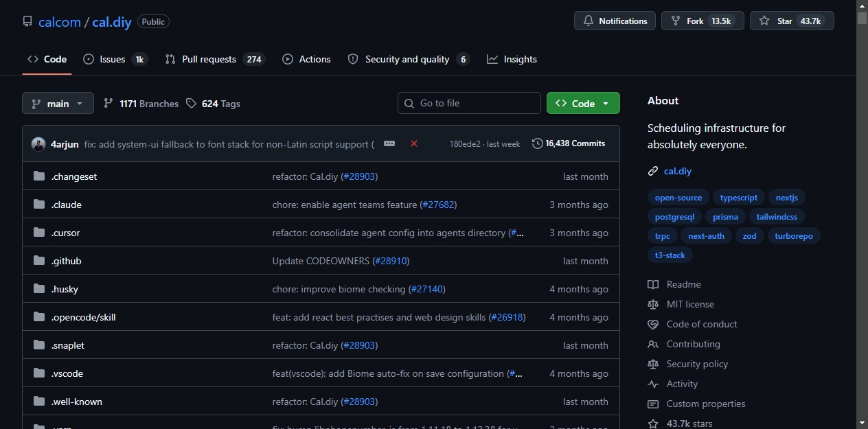The height and width of the screenshot is (429, 868).
Task: Click the trpc topic tag
Action: (663, 236)
